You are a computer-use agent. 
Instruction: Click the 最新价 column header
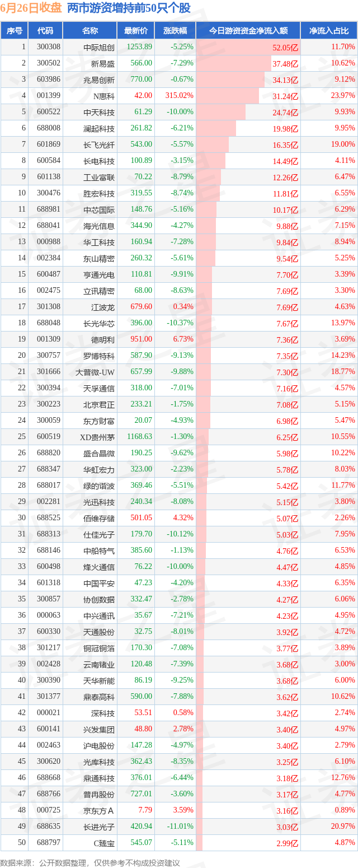[x=136, y=31]
